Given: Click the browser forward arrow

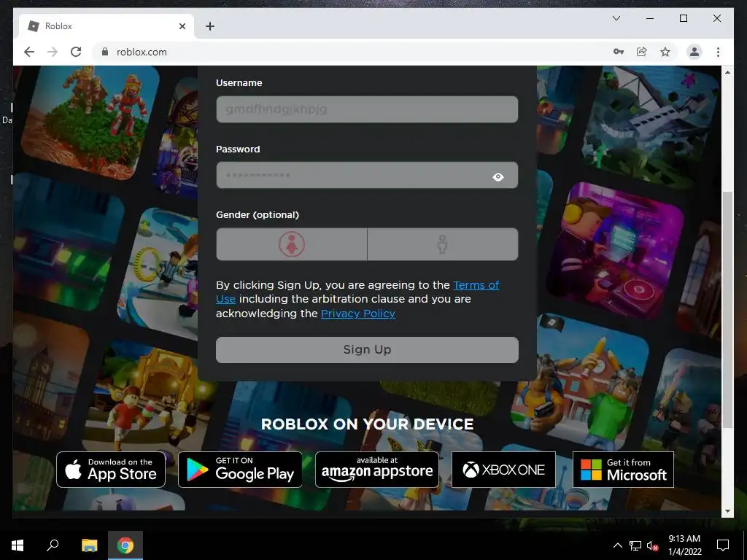Looking at the screenshot, I should point(53,52).
